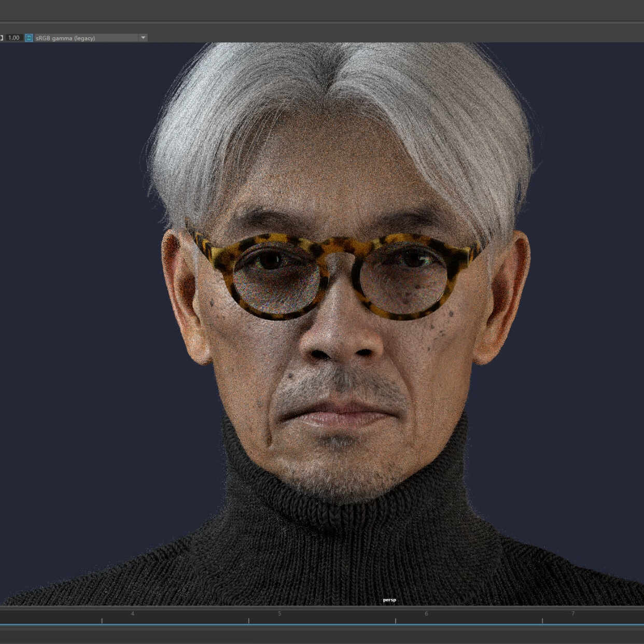Toggle the blue view transform icon
The image size is (644, 644).
click(29, 38)
